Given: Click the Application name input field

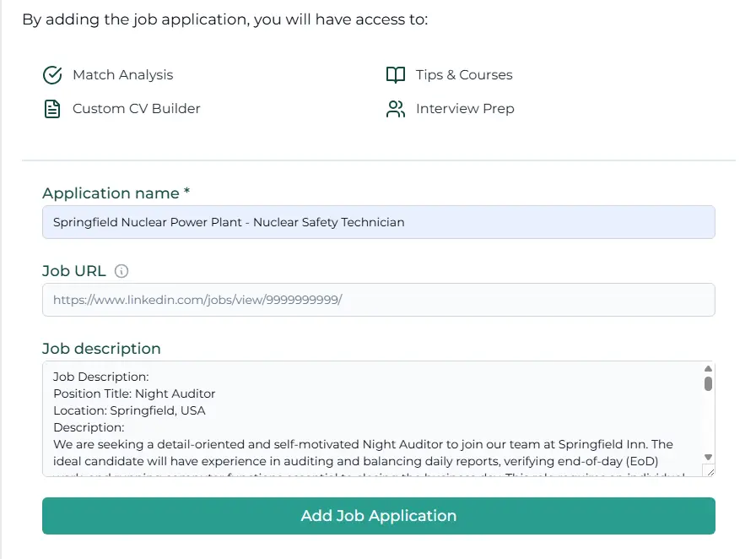Looking at the screenshot, I should click(378, 221).
